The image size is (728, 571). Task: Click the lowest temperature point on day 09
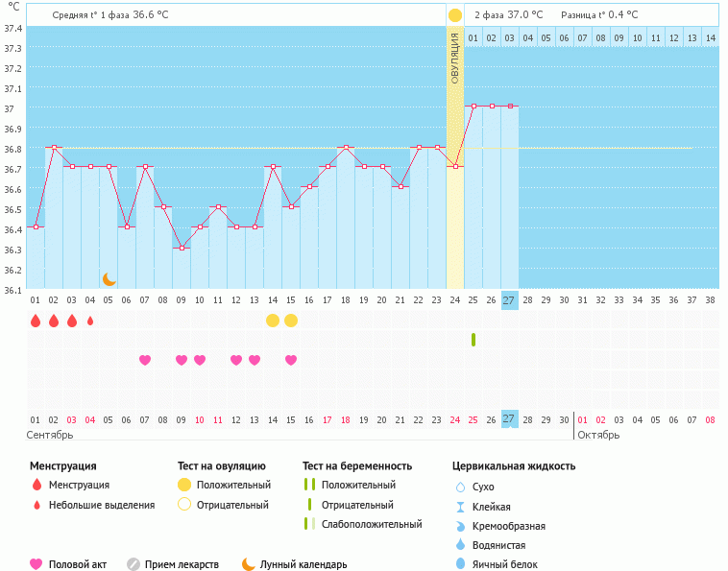click(x=182, y=248)
